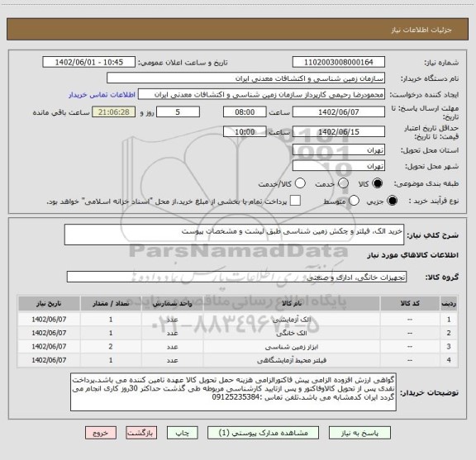The image size is (476, 460).
Task: Click the جزئیات اطلاعات نیاز header title
Action: (421, 30)
